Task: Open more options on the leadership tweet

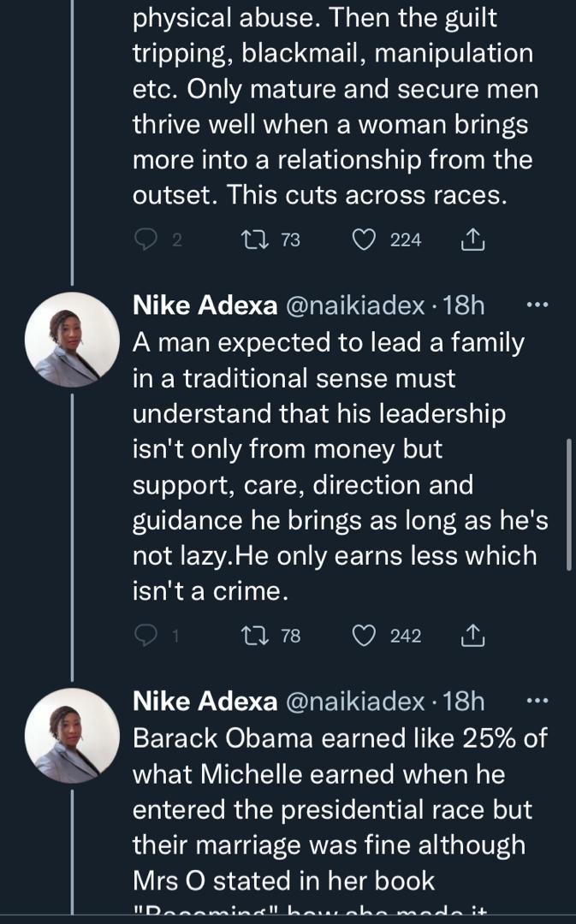Action: click(536, 305)
